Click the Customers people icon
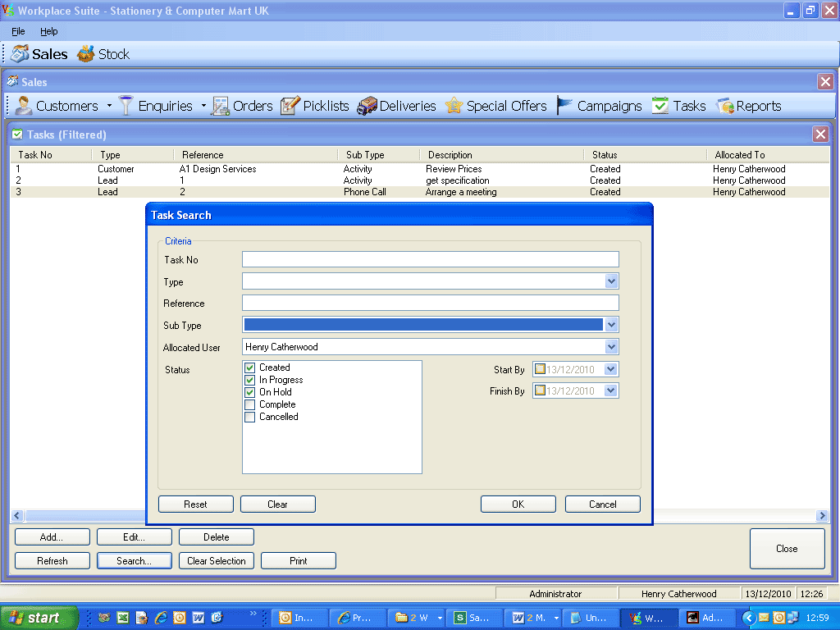Image resolution: width=840 pixels, height=630 pixels. [x=23, y=106]
